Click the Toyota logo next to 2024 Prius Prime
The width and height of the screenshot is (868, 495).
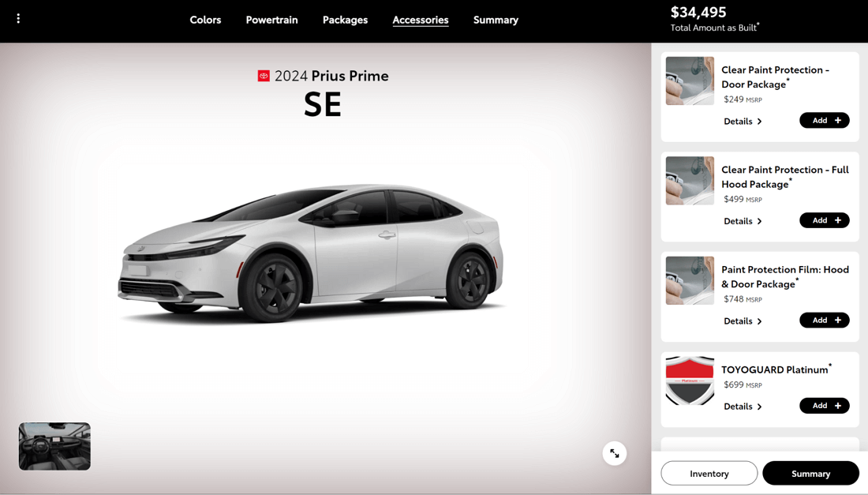pos(264,76)
